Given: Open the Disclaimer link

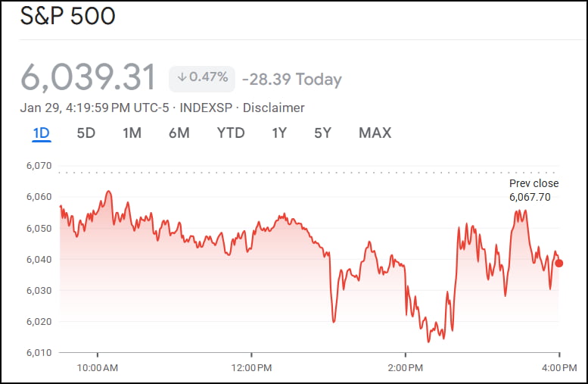Looking at the screenshot, I should click(274, 108).
